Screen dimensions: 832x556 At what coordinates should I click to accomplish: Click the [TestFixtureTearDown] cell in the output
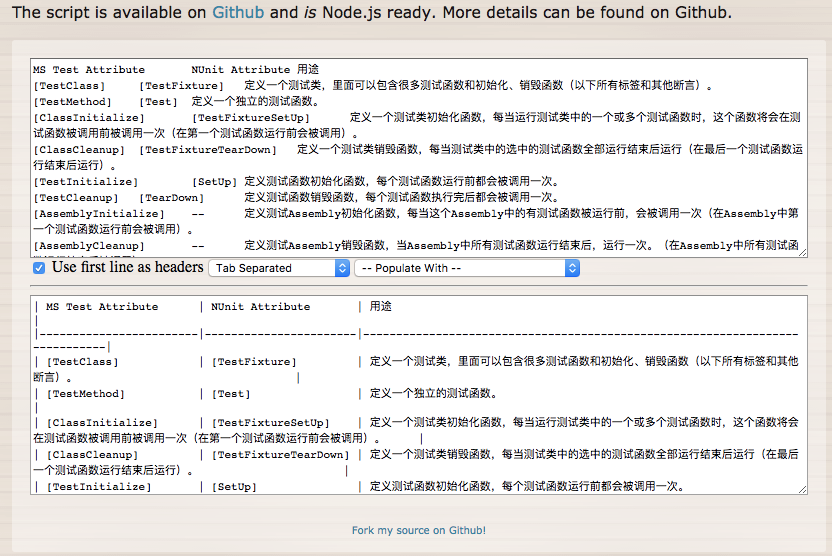tap(280, 455)
